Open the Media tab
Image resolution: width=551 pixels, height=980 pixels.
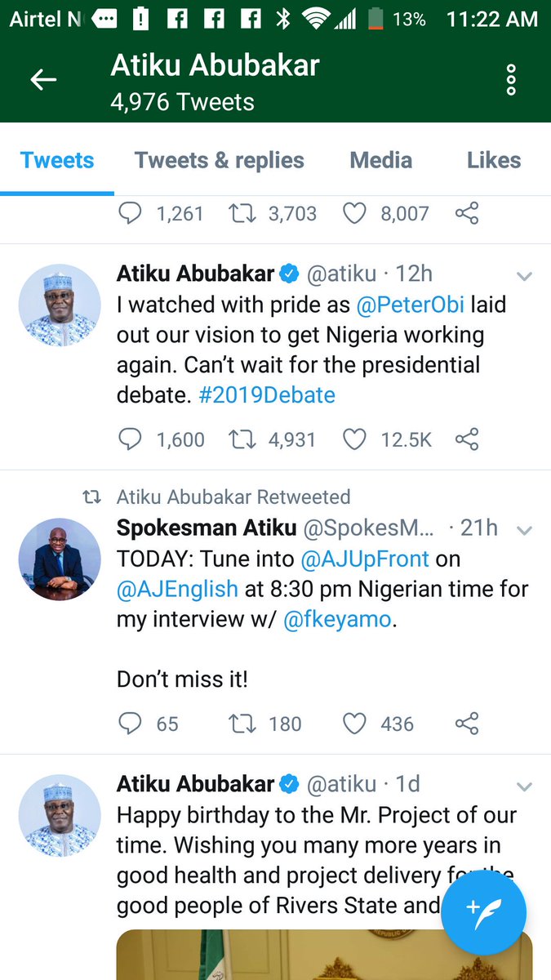coord(381,160)
